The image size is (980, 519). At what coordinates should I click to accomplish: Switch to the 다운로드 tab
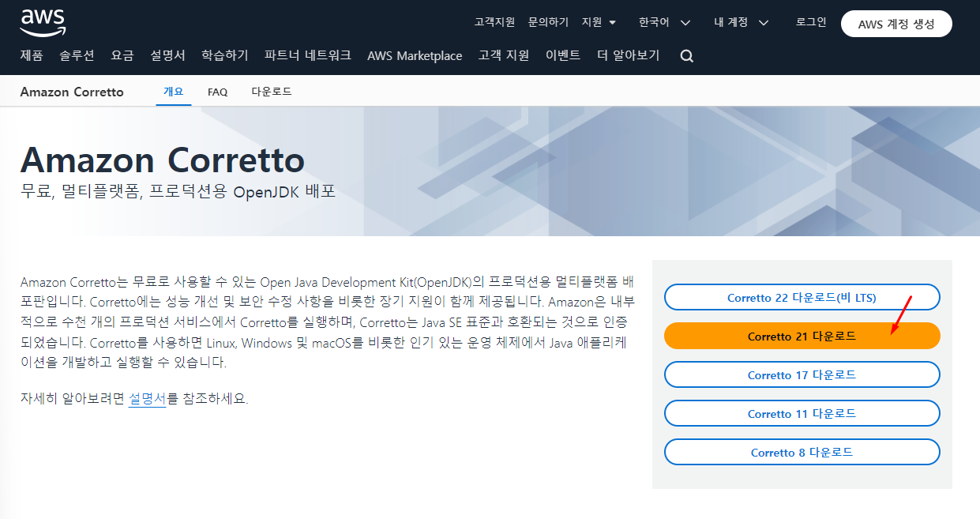[272, 92]
